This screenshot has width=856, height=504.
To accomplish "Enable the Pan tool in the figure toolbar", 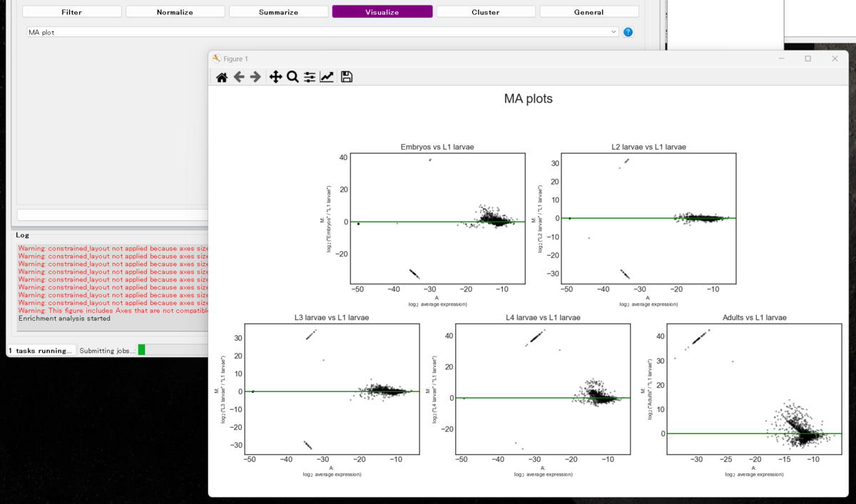I will pyautogui.click(x=275, y=76).
